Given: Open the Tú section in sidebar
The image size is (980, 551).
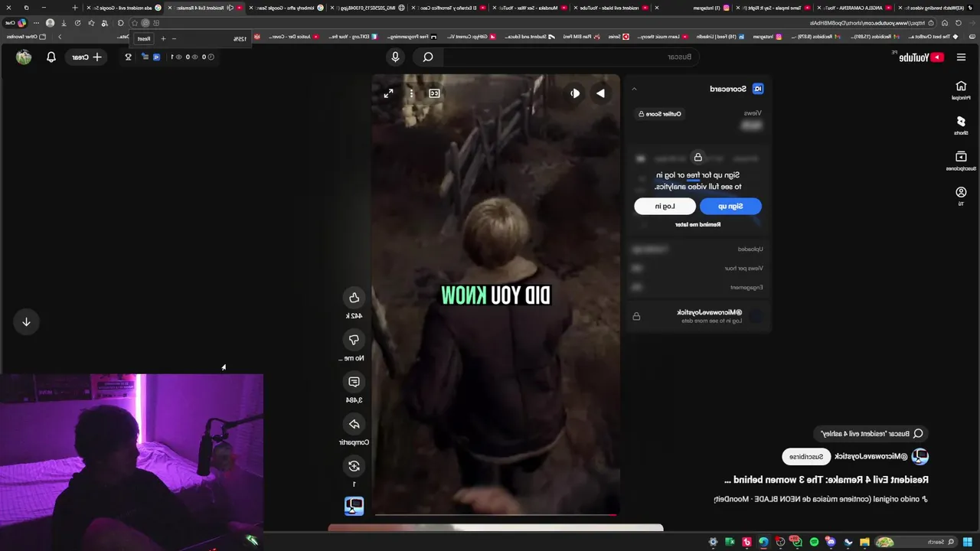Looking at the screenshot, I should point(961,196).
